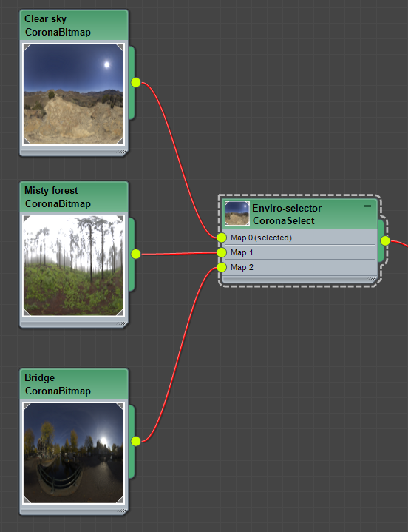The height and width of the screenshot is (532, 408).
Task: Click the Enviro-selector small preview icon
Action: pyautogui.click(x=237, y=214)
